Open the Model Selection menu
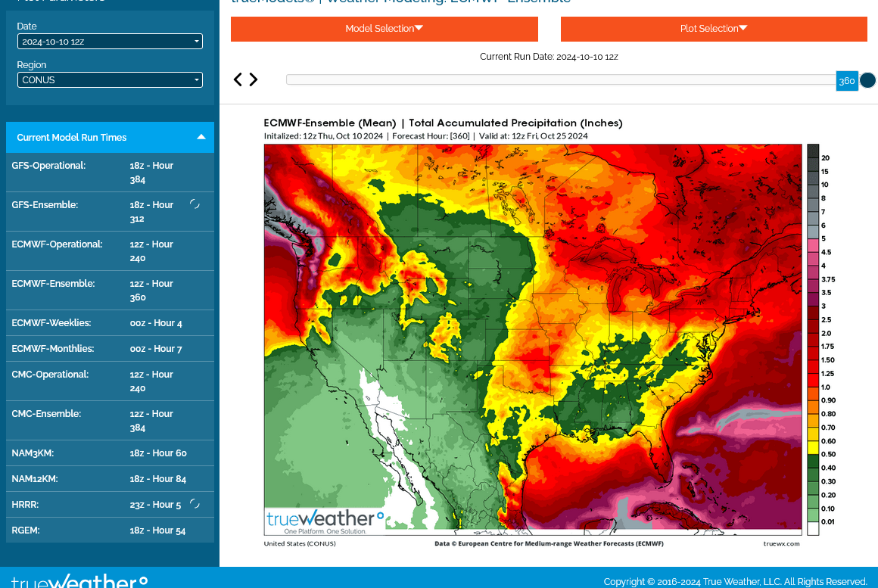The width and height of the screenshot is (878, 588). tap(385, 29)
